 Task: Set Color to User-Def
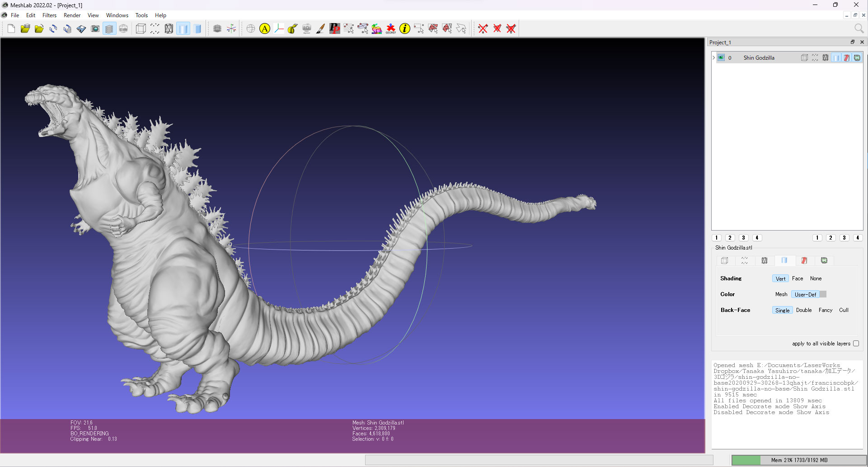click(805, 295)
